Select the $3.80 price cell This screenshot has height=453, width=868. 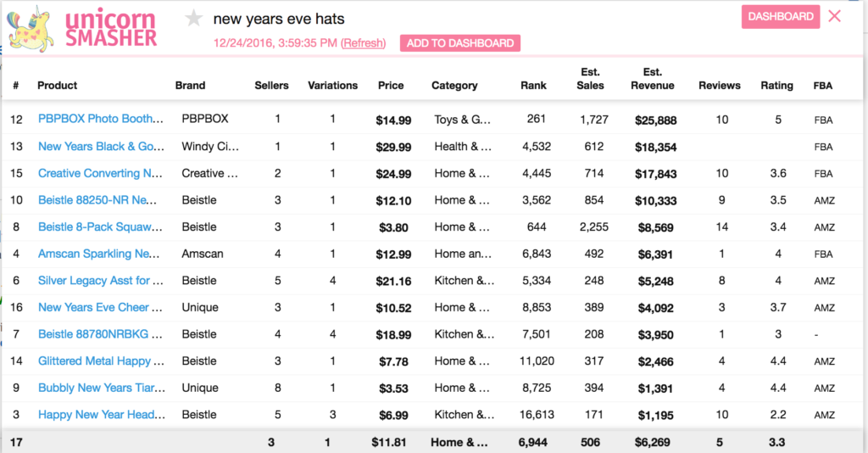(x=393, y=227)
